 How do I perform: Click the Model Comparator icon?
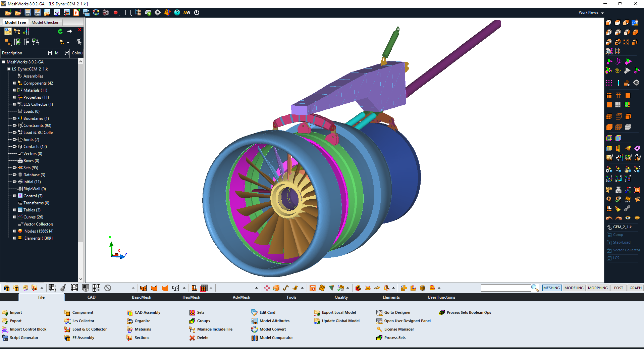(x=255, y=338)
